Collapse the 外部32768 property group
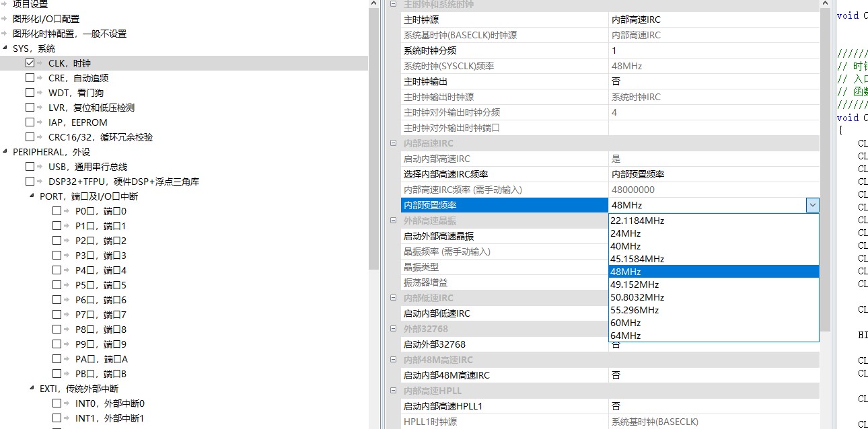This screenshot has width=868, height=429. pyautogui.click(x=394, y=329)
